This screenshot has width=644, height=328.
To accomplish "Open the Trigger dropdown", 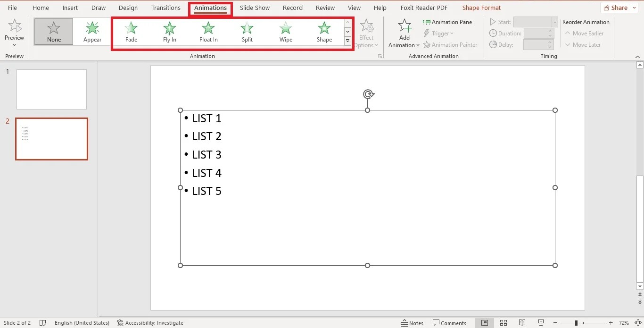I will (x=438, y=33).
